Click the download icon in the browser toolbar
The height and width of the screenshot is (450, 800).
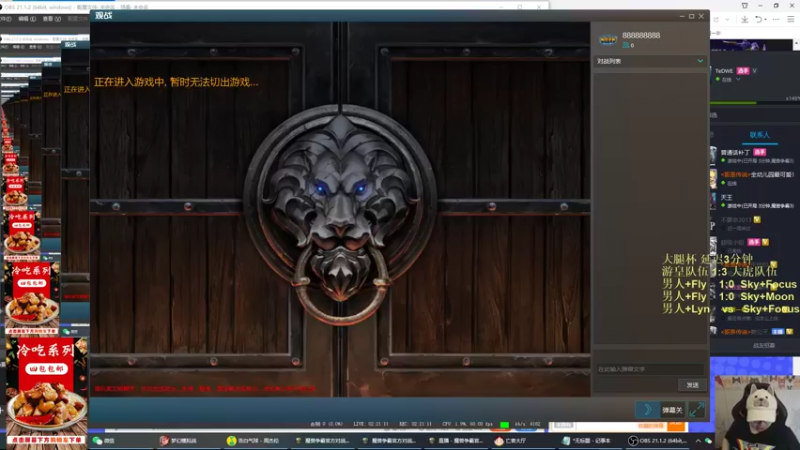pyautogui.click(x=744, y=19)
